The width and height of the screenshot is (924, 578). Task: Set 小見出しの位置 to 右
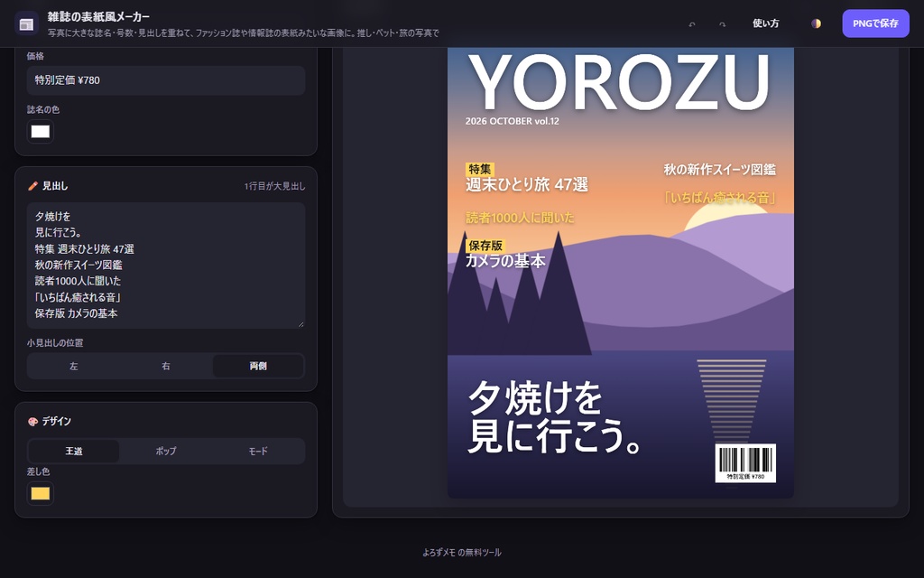(166, 367)
